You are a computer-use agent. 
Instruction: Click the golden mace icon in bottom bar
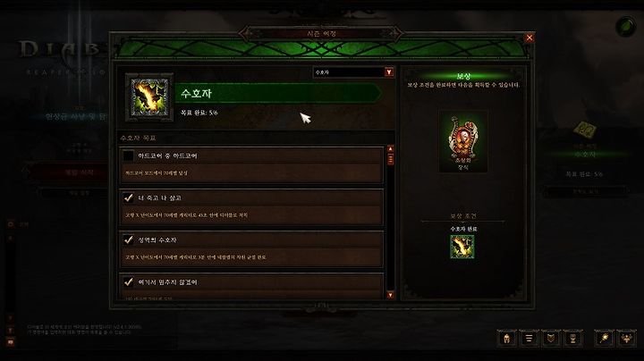tap(604, 339)
